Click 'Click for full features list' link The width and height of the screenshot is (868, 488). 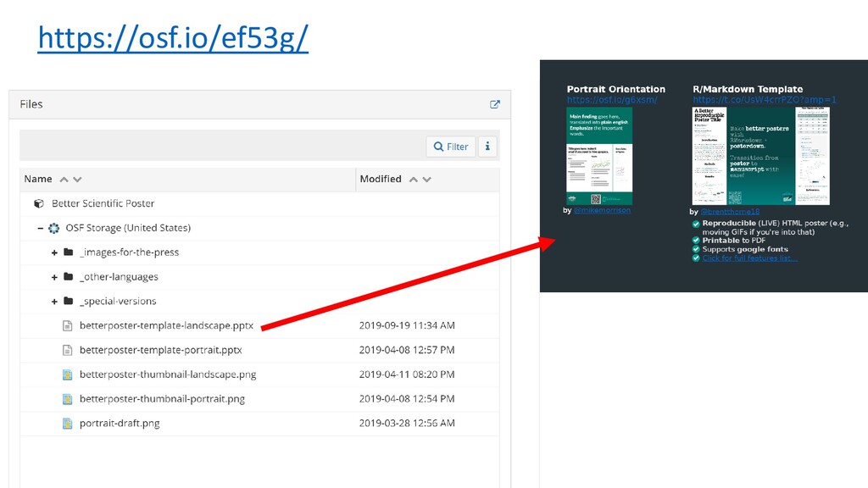coord(750,258)
